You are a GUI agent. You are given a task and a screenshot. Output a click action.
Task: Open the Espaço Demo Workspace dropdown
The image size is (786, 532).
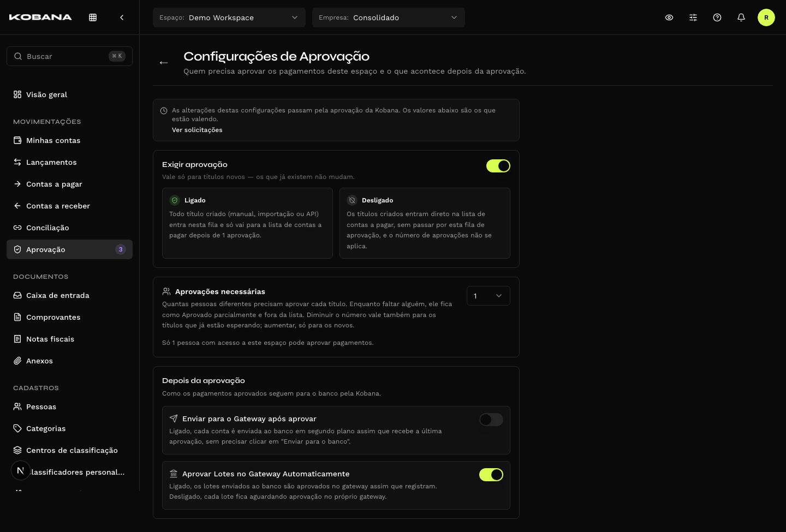tap(229, 17)
